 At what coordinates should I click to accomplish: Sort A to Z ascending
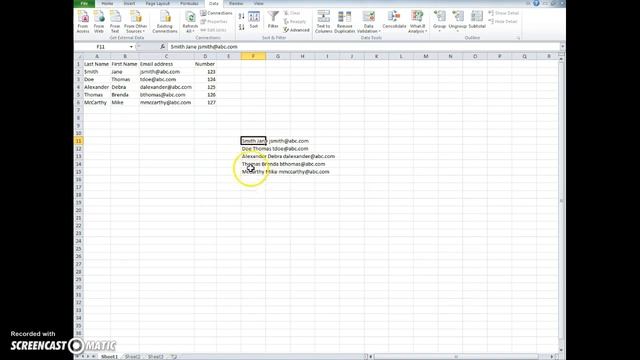pyautogui.click(x=242, y=16)
